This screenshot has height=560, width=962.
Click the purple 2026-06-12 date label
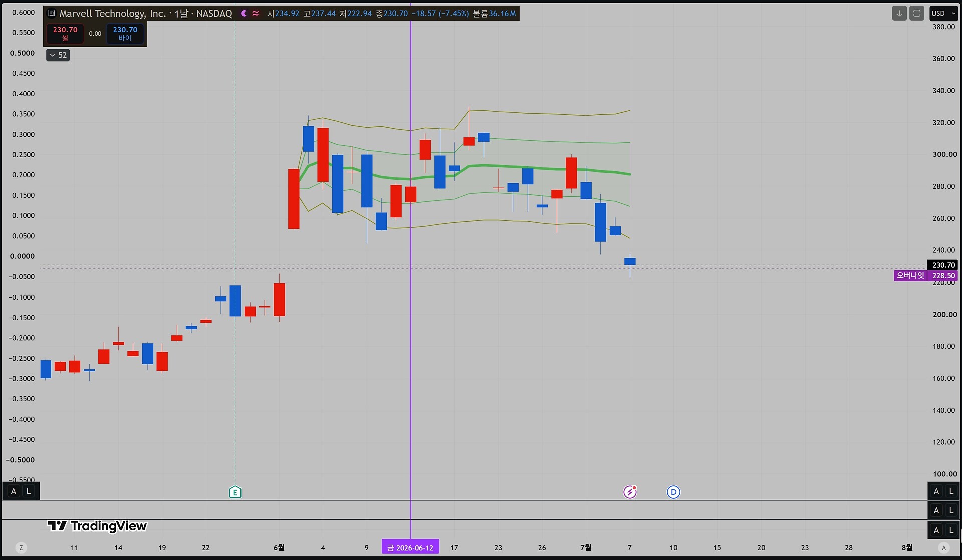(410, 548)
